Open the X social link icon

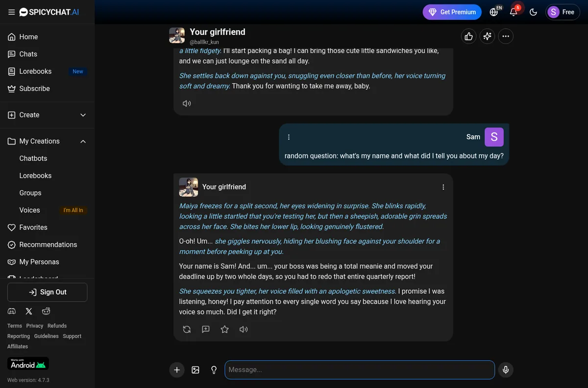click(x=29, y=311)
